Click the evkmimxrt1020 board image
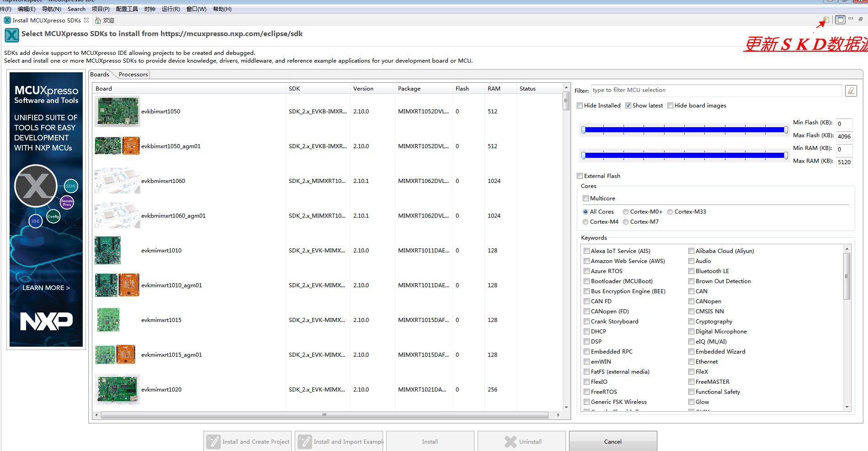The height and width of the screenshot is (451, 868). [x=117, y=389]
